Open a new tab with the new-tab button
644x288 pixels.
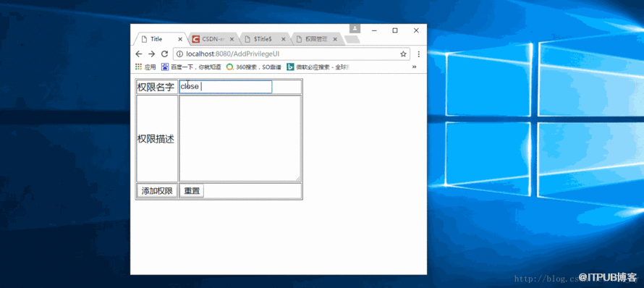tap(352, 40)
